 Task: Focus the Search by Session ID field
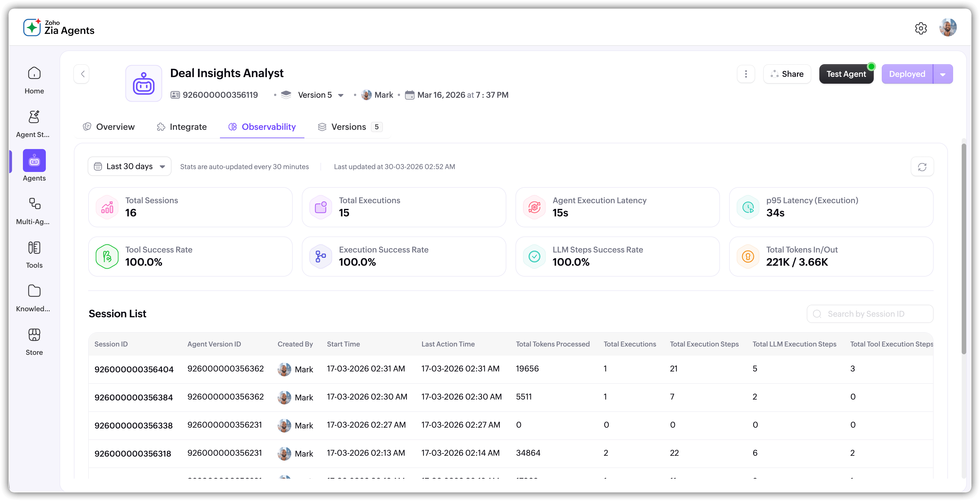click(870, 314)
